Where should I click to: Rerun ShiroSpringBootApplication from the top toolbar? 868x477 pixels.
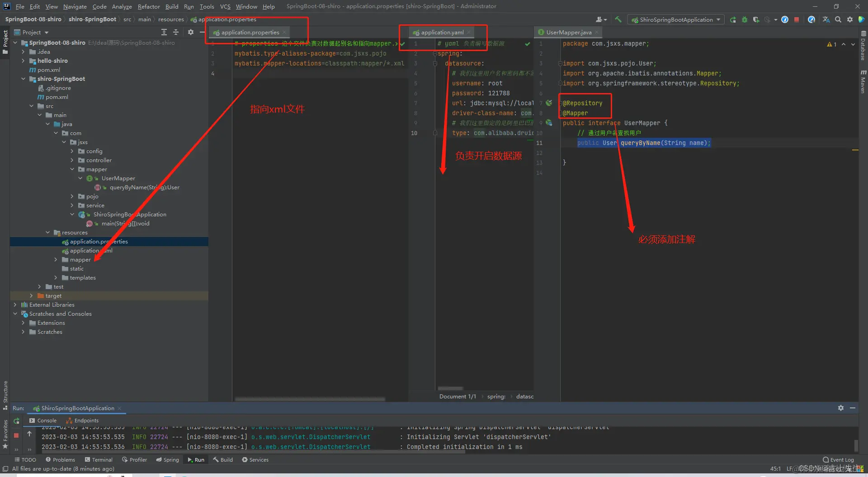pyautogui.click(x=733, y=19)
